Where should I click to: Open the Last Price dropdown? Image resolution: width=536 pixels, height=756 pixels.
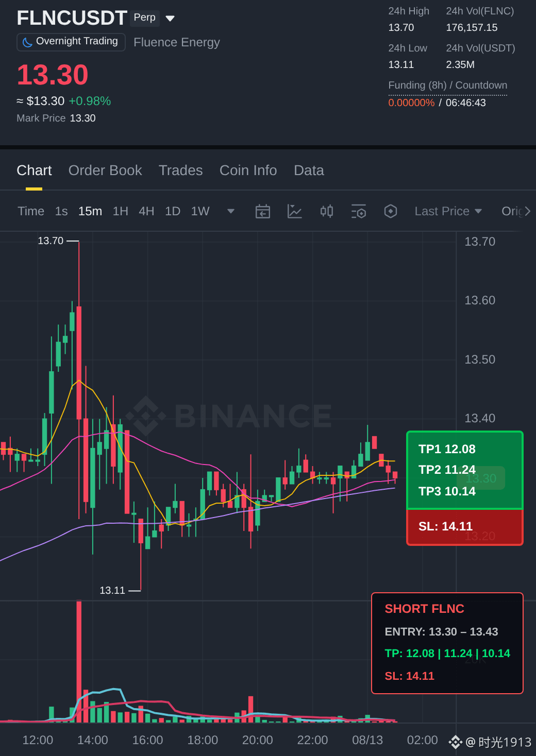coord(448,211)
